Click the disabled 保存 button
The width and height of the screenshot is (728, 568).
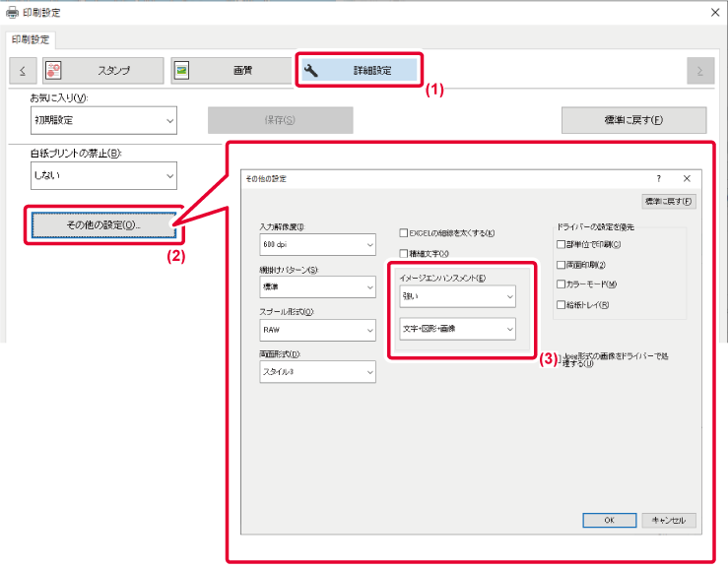pyautogui.click(x=281, y=120)
